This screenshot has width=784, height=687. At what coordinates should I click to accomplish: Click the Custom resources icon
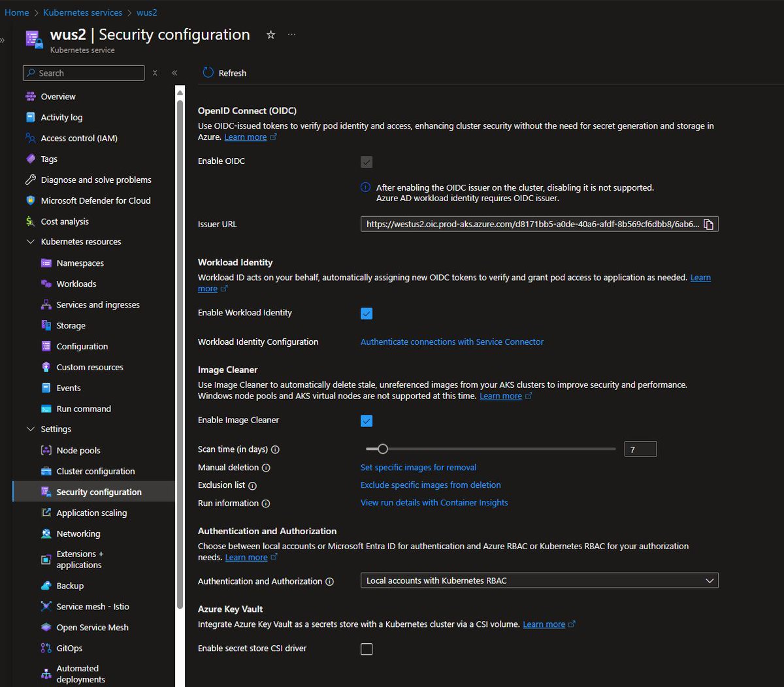pyautogui.click(x=46, y=367)
